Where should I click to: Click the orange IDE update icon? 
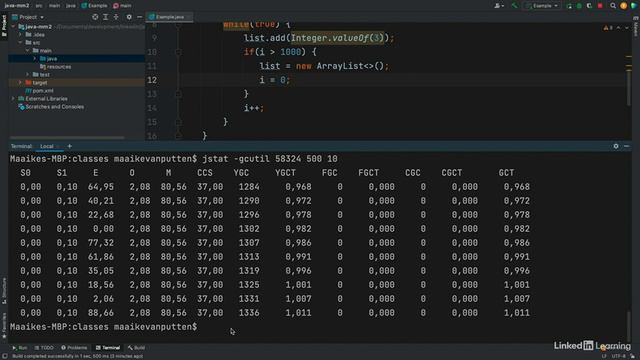coord(623,6)
